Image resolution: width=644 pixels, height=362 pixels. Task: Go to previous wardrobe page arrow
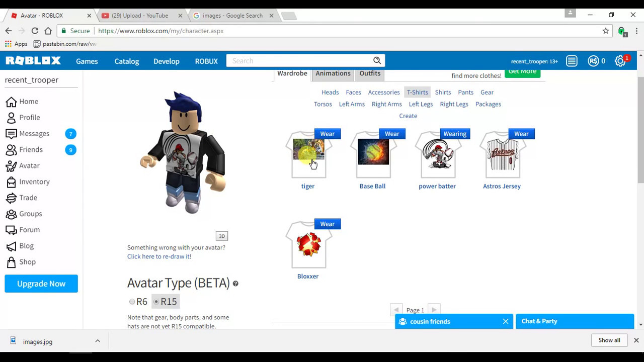click(x=396, y=310)
